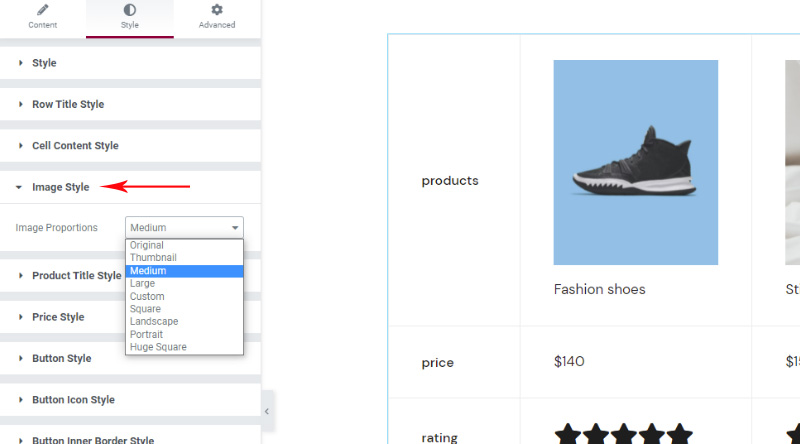Collapse the panel using the side arrow handle
The width and height of the screenshot is (800, 444).
coord(267,411)
